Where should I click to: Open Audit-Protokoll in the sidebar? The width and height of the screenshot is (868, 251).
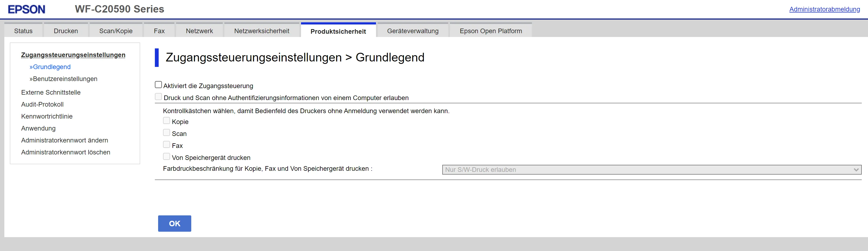[42, 105]
